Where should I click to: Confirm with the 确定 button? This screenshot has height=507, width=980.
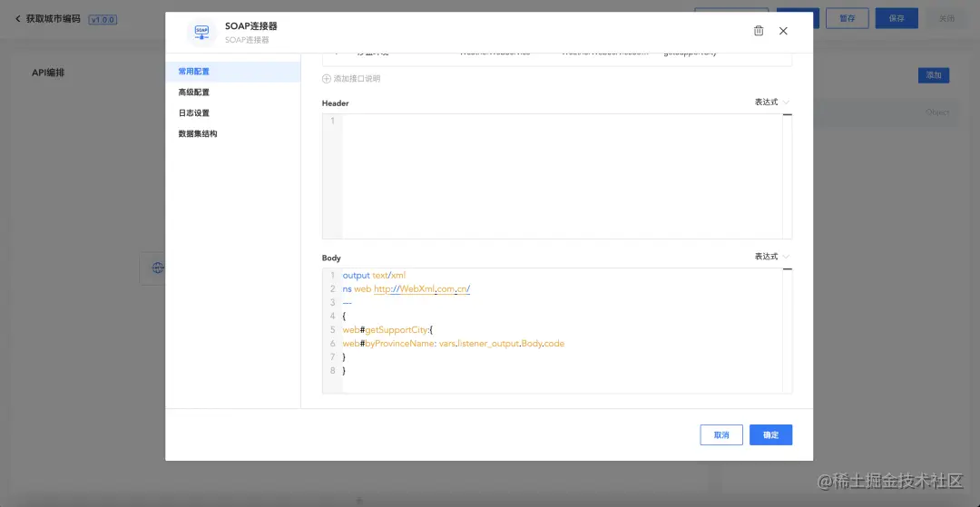770,435
